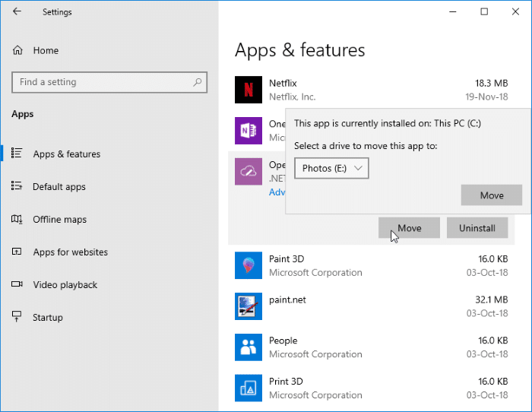Select Offline maps in sidebar
The image size is (532, 412).
[60, 220]
